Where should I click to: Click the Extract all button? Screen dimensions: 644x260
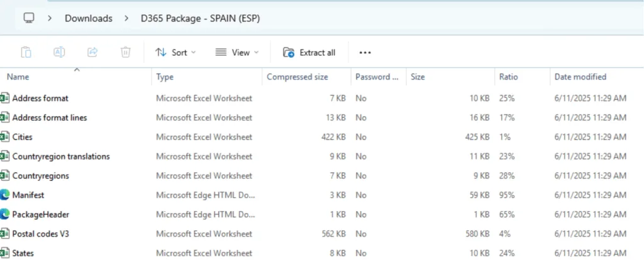(x=309, y=52)
